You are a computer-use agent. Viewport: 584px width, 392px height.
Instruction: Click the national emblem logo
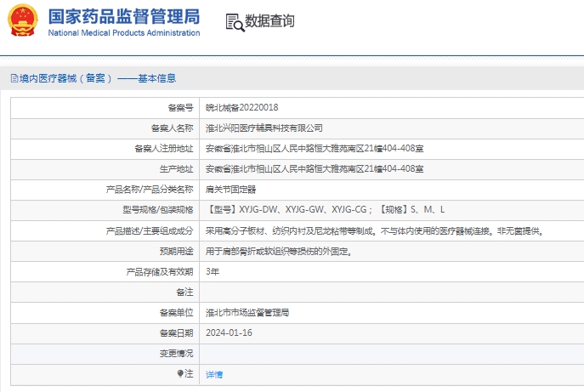(x=23, y=20)
